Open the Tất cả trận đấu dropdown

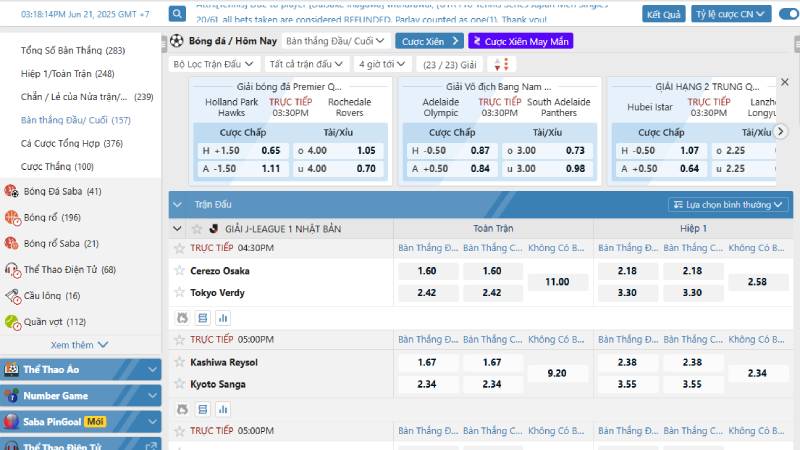[306, 64]
